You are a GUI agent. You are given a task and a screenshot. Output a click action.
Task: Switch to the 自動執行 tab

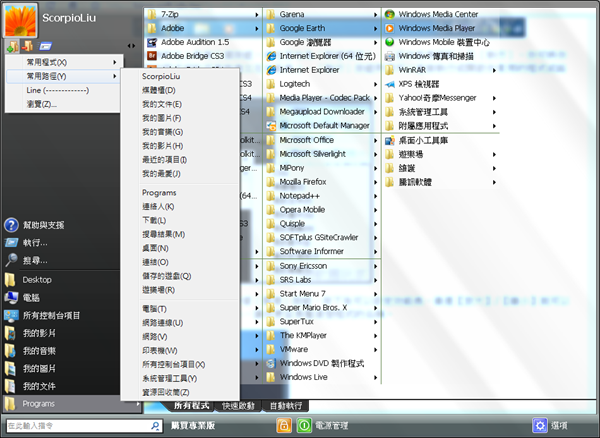coord(286,406)
